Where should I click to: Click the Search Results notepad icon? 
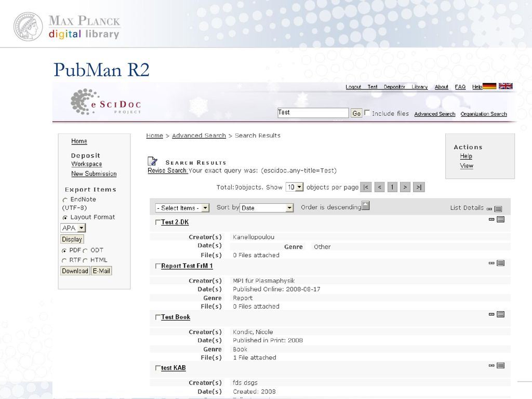[x=152, y=161]
